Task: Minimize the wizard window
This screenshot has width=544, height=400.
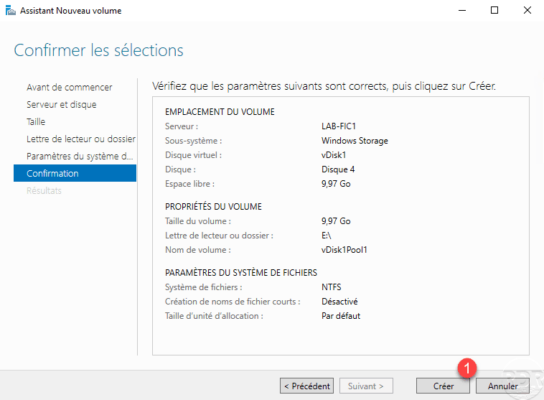Action: coord(462,10)
